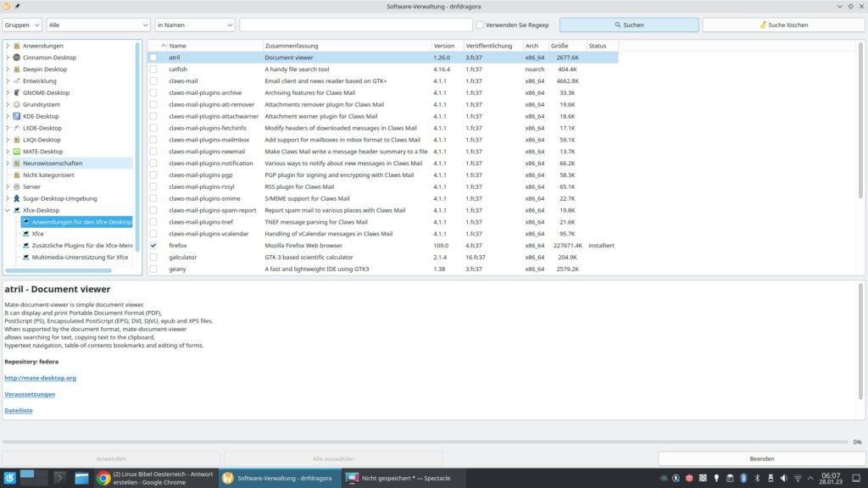
Task: Open the in Namen search scope dropdown
Action: pos(195,25)
